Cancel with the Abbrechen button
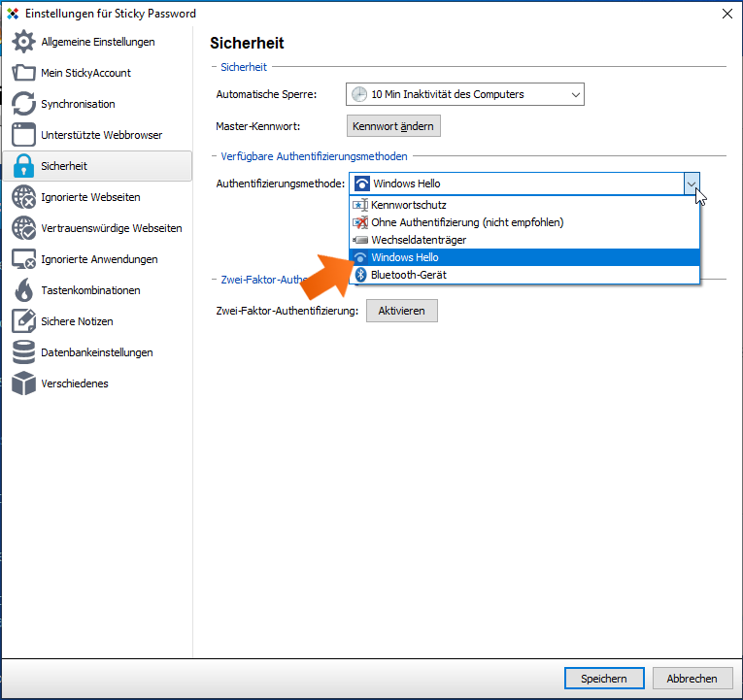Image resolution: width=743 pixels, height=700 pixels. [x=692, y=679]
